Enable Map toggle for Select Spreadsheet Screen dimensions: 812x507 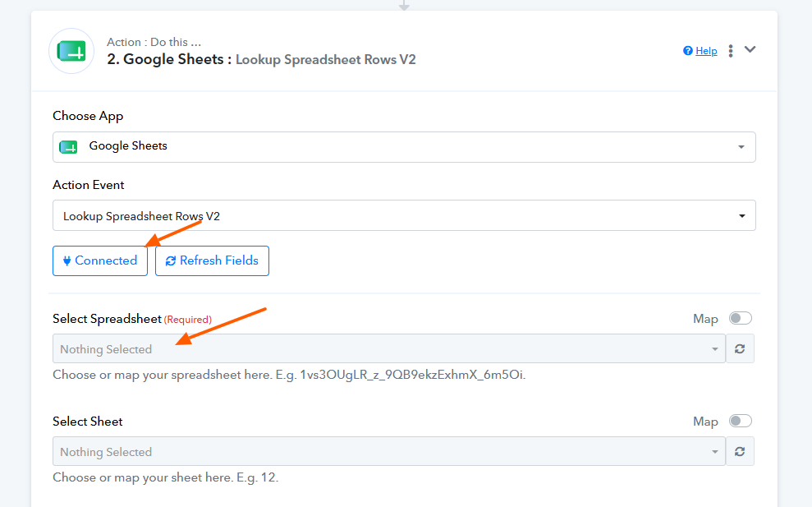740,318
